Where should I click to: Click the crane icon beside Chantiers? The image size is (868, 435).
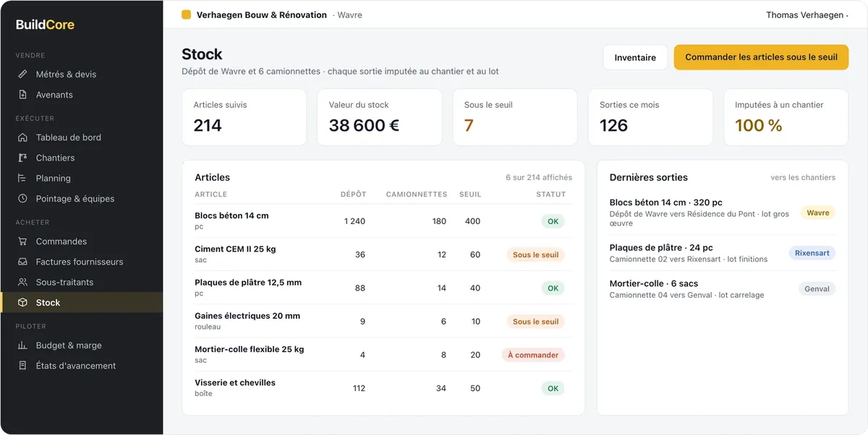pos(22,158)
